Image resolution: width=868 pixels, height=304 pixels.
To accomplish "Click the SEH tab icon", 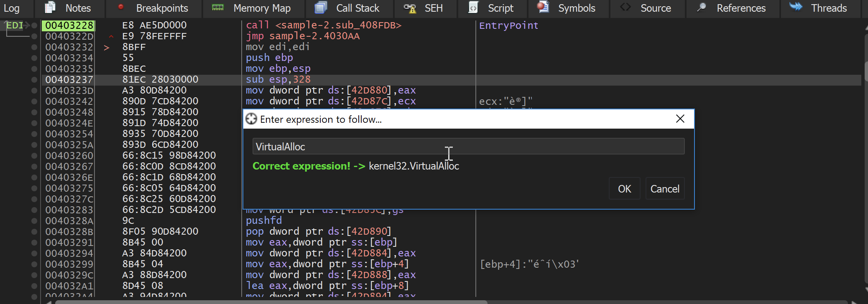I will pyautogui.click(x=410, y=8).
